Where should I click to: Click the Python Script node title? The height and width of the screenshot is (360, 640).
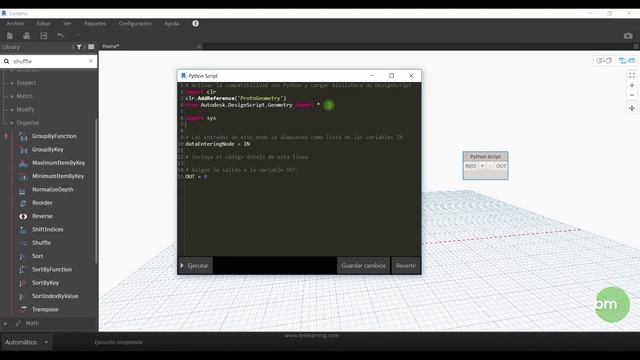point(485,157)
